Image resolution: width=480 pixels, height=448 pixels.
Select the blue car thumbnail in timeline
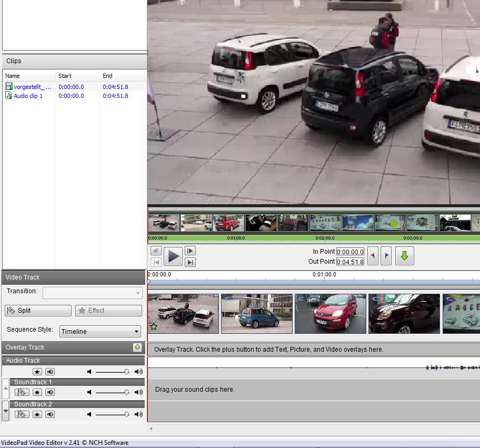click(x=256, y=314)
